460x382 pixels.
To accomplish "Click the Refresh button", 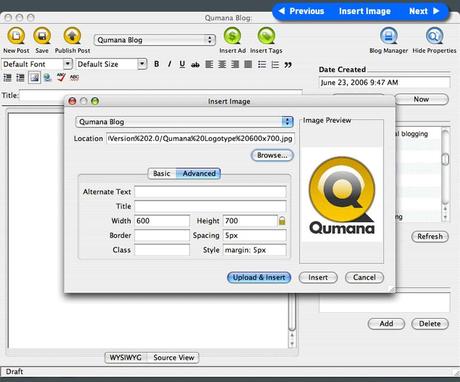I will coord(430,236).
